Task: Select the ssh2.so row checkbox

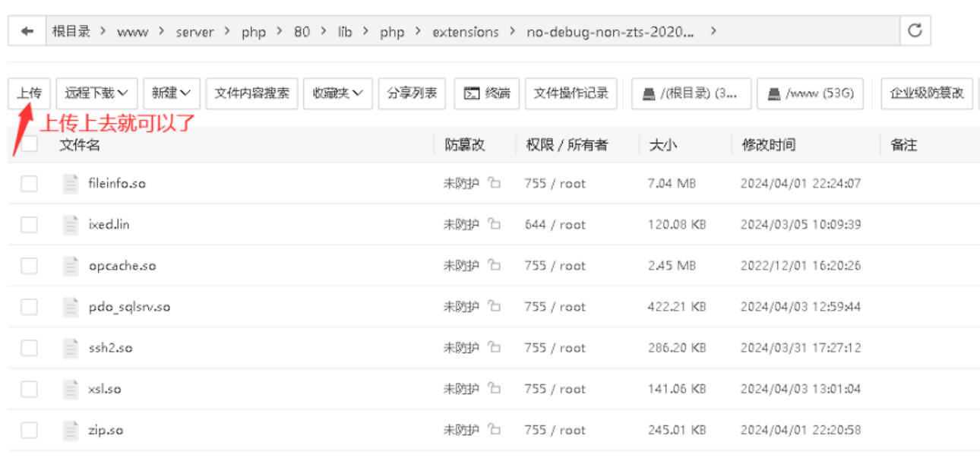Action: coord(29,348)
